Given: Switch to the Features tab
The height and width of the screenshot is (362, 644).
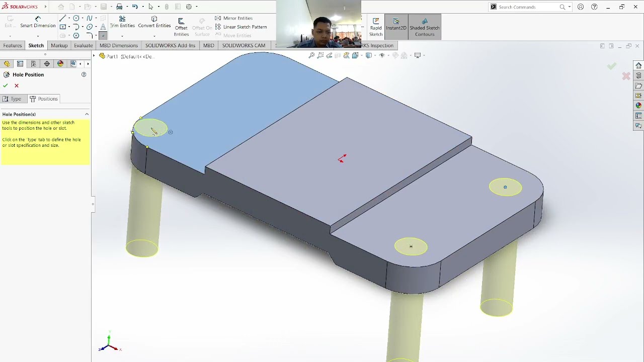Looking at the screenshot, I should tap(13, 45).
